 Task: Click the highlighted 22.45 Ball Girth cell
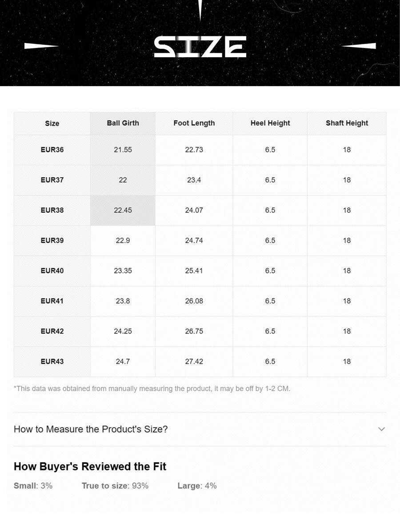tap(123, 210)
